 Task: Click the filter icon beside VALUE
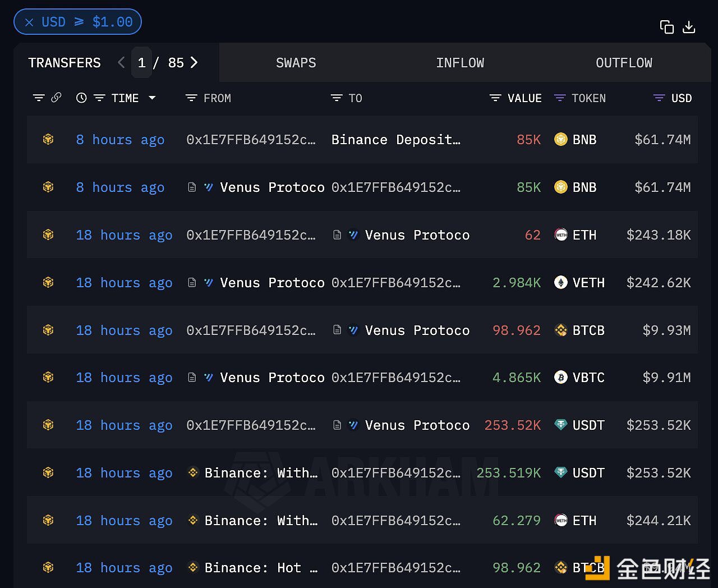(x=495, y=98)
